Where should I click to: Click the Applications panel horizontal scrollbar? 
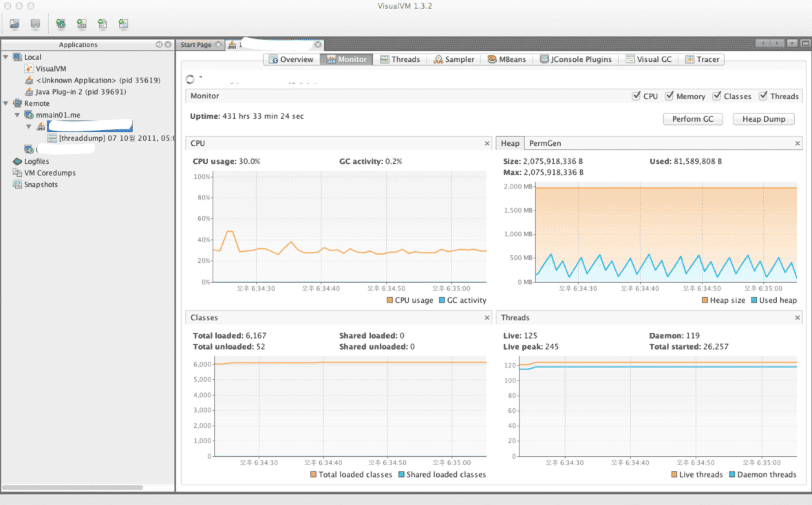click(72, 487)
